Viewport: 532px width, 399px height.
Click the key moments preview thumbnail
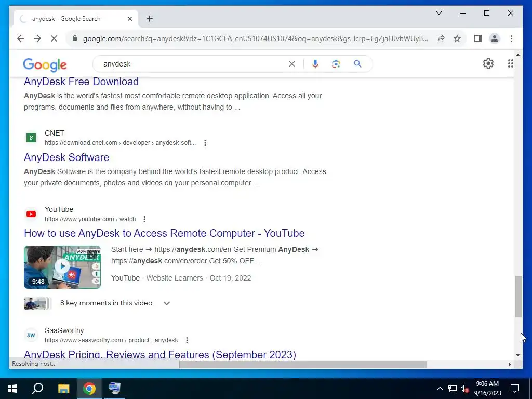(x=37, y=303)
